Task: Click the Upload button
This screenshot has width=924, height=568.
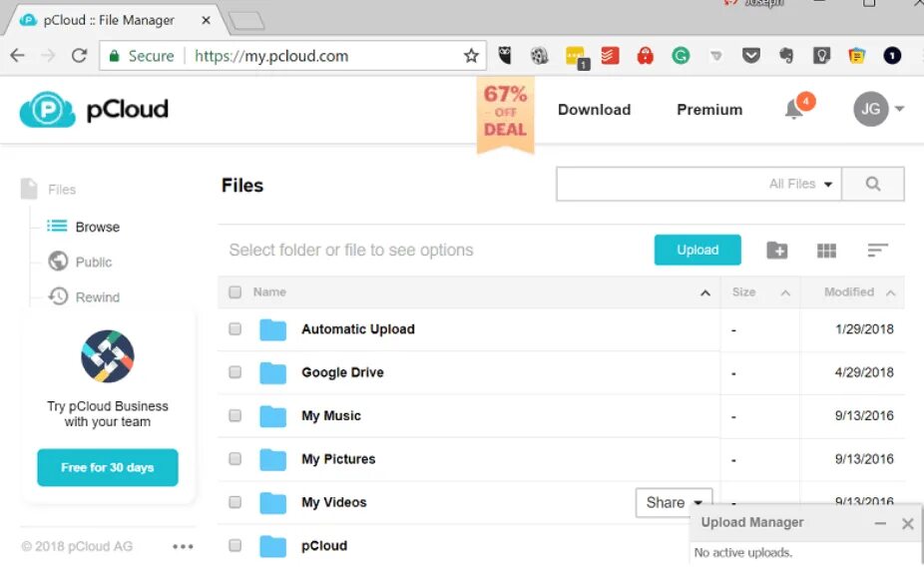Action: coord(697,251)
